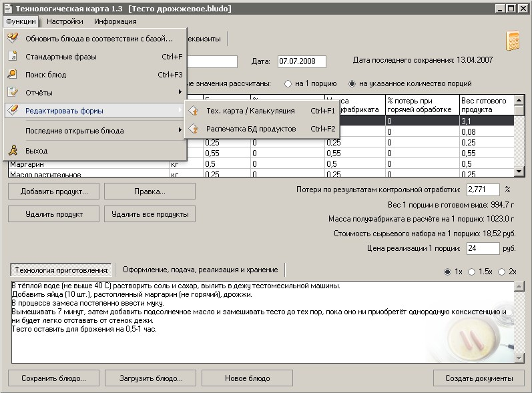Open the Настройки menu
The width and height of the screenshot is (532, 393).
pos(65,21)
